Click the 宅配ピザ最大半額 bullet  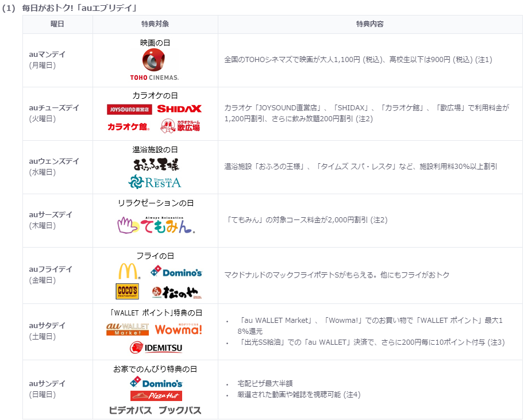point(265,384)
